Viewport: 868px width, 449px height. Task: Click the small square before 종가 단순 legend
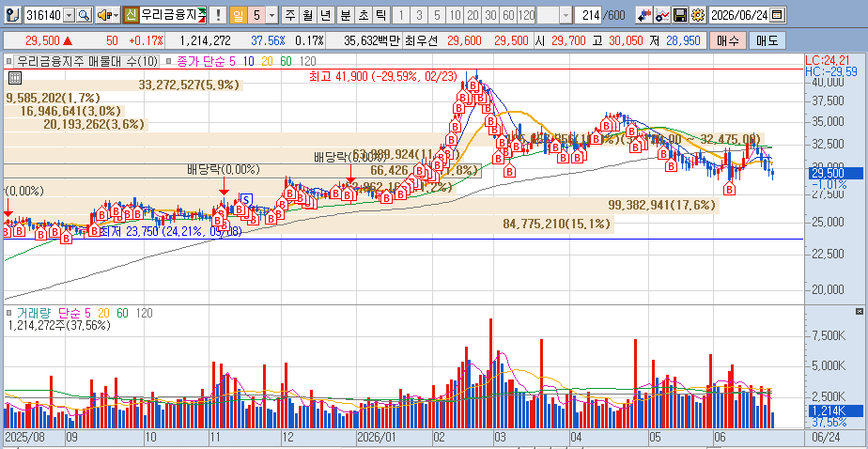point(169,61)
